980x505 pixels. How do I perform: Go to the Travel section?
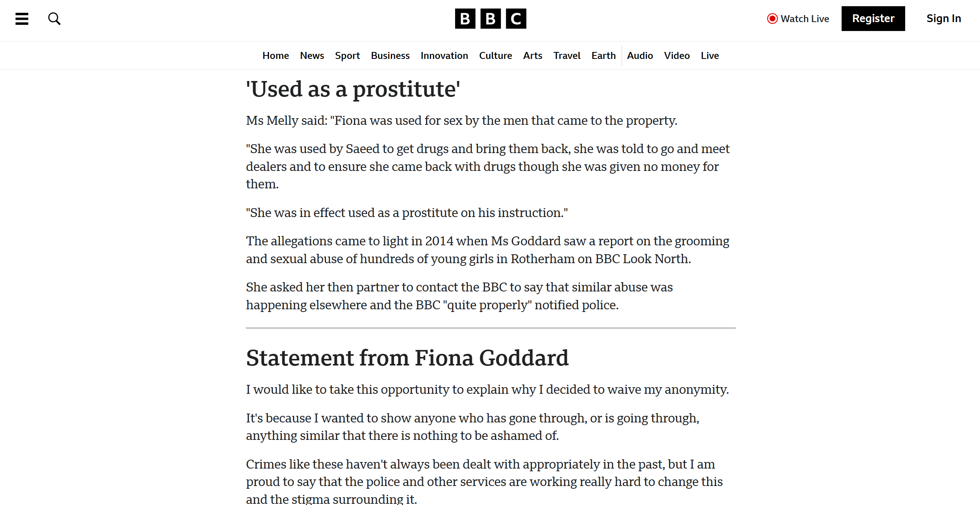click(x=567, y=56)
